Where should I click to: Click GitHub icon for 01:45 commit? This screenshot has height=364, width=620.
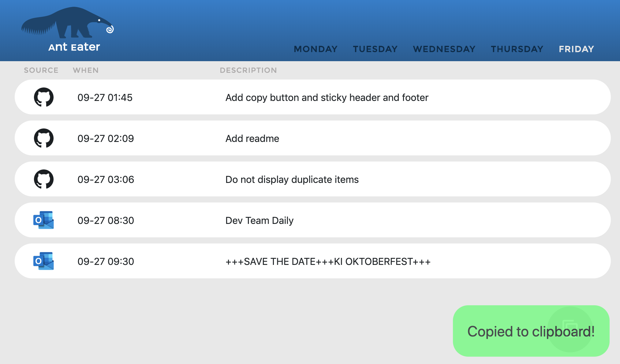pos(44,97)
